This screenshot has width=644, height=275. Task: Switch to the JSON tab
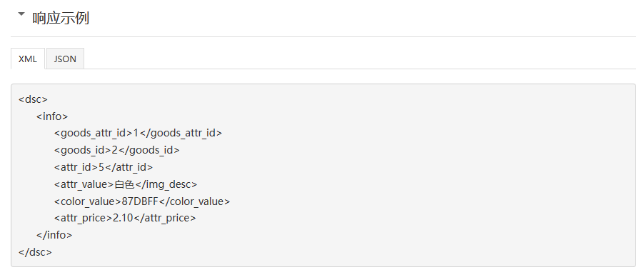pos(65,59)
